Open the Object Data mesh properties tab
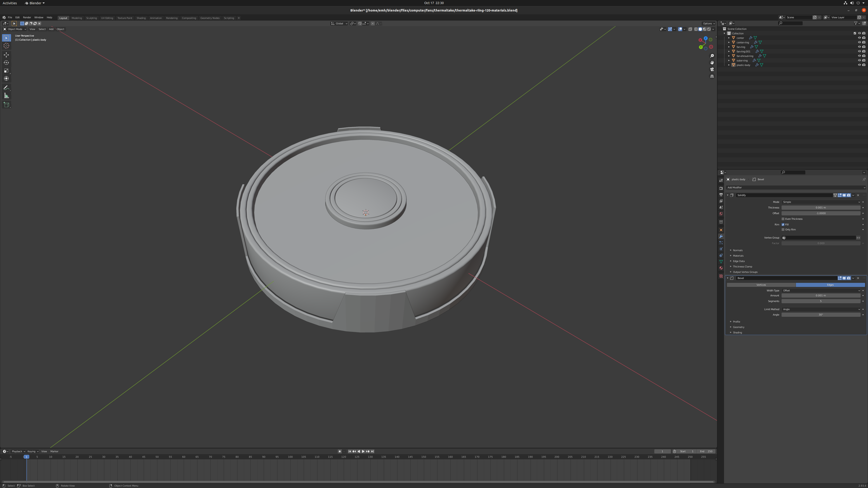 (721, 262)
